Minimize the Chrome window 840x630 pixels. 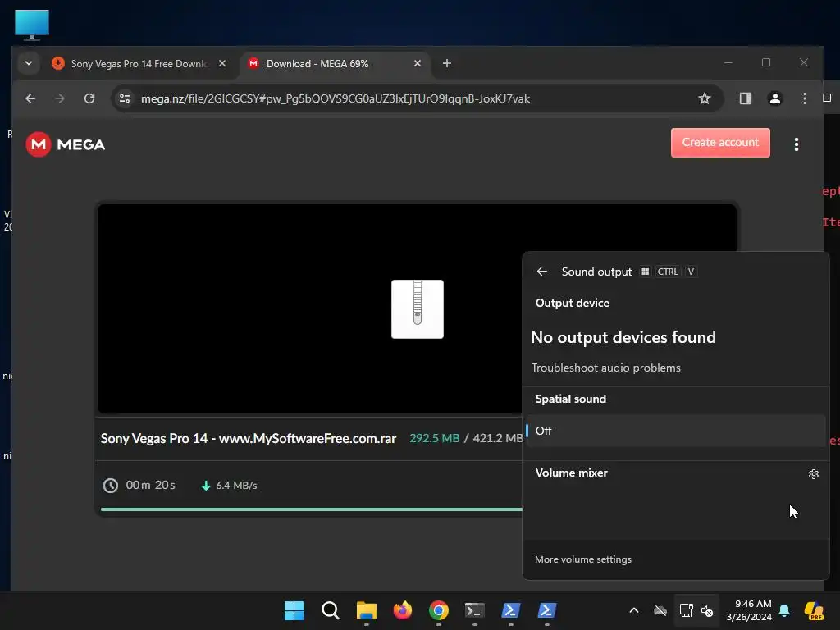point(728,62)
